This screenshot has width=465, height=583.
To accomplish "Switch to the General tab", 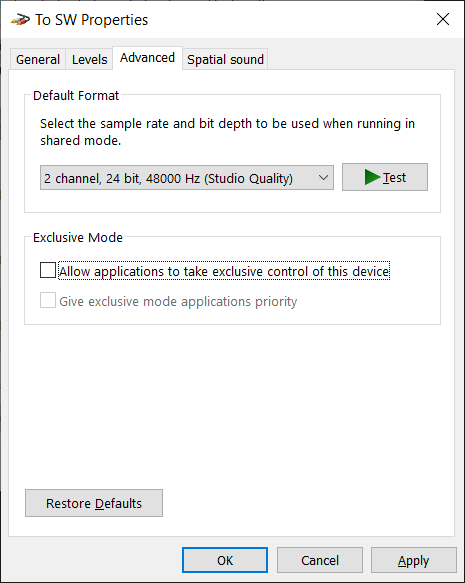I will point(38,59).
